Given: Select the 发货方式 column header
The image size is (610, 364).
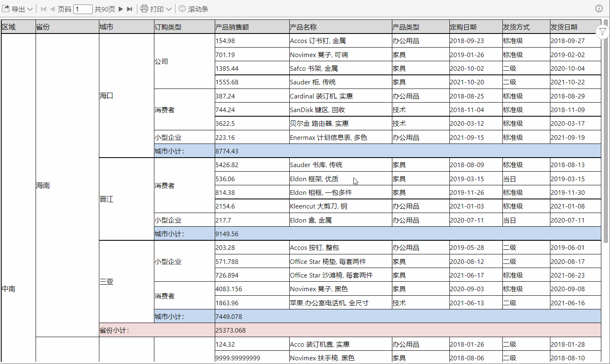Looking at the screenshot, I should tap(526, 27).
